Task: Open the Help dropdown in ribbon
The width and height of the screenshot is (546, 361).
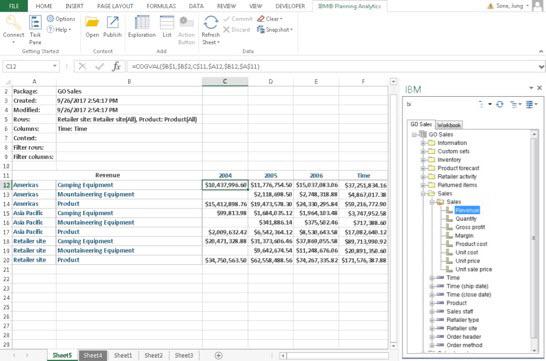Action: tap(59, 30)
